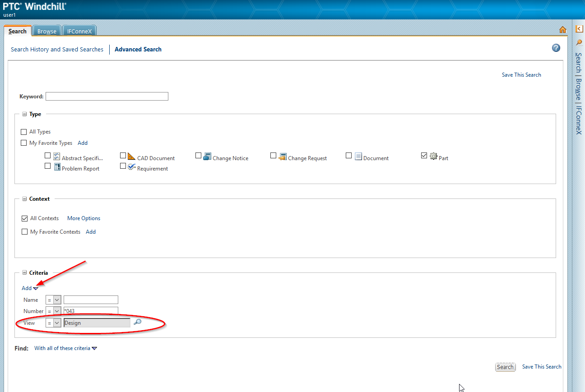
Task: Check the Problem Report checkbox
Action: (x=48, y=166)
